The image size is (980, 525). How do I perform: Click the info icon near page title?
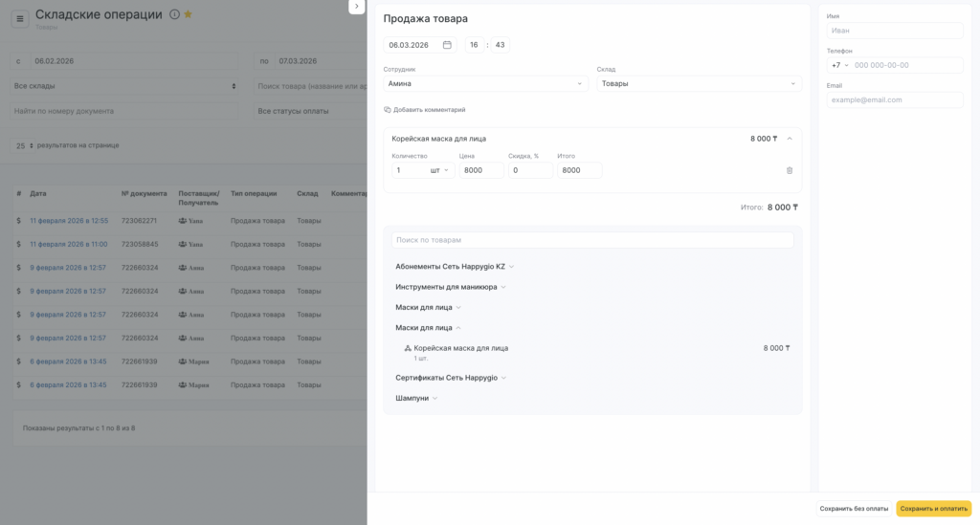click(x=173, y=14)
